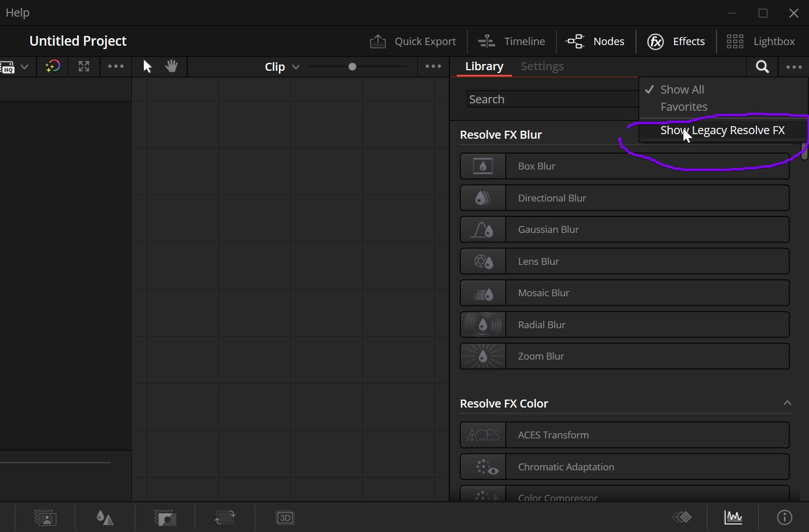Switch to the Settings tab
This screenshot has height=532, width=809.
click(542, 66)
